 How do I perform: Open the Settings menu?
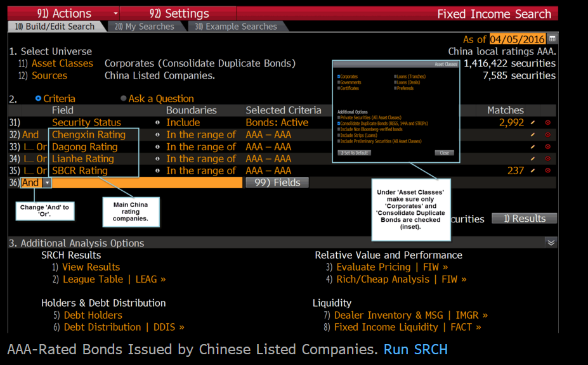point(180,13)
